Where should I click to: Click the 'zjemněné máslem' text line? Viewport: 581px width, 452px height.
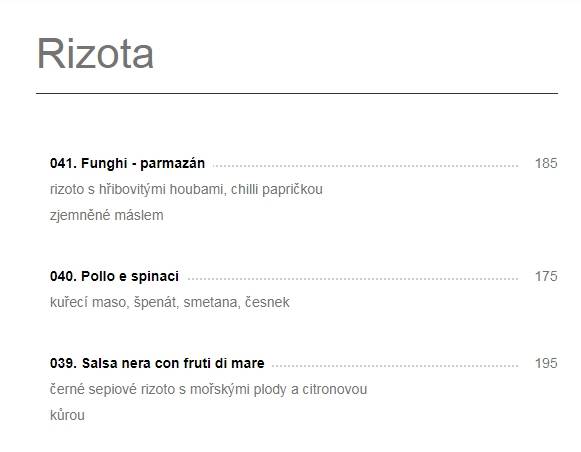(x=107, y=215)
